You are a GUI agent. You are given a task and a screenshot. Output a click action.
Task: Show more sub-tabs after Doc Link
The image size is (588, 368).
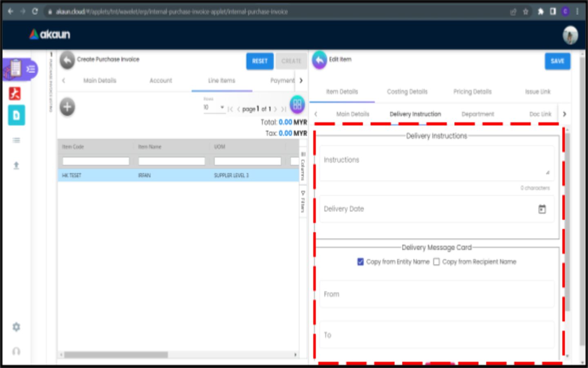(x=564, y=114)
